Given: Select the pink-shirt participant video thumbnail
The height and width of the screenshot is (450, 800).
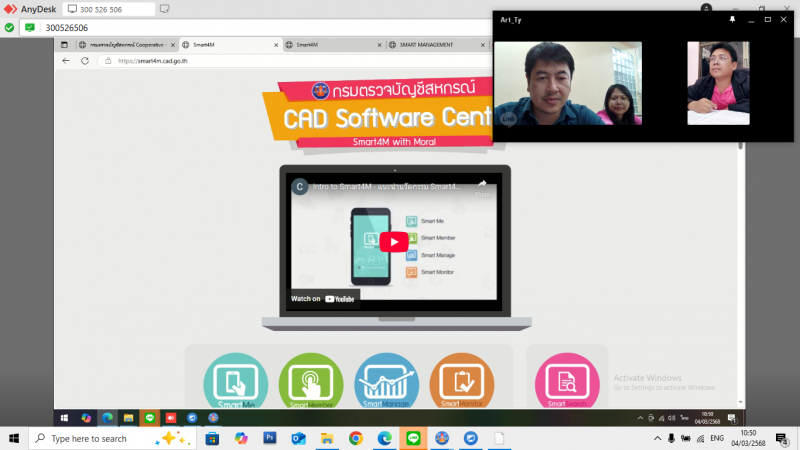Looking at the screenshot, I should [x=718, y=83].
